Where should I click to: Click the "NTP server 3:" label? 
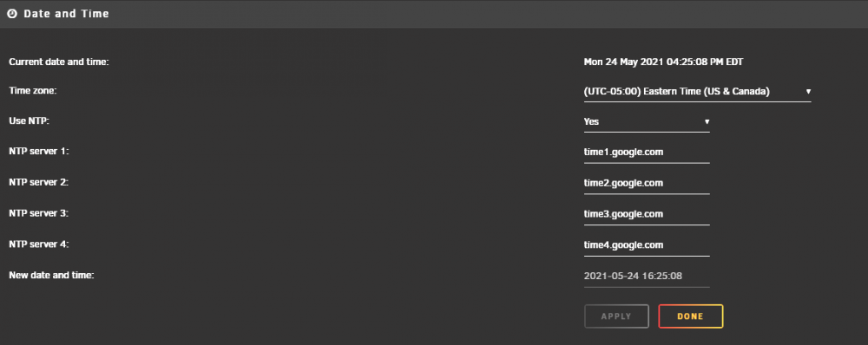point(39,213)
